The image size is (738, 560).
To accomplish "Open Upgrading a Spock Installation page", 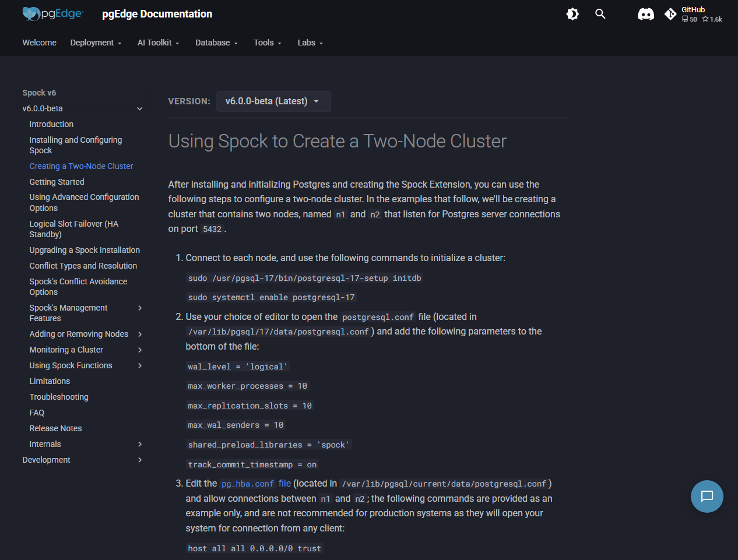I will [85, 250].
